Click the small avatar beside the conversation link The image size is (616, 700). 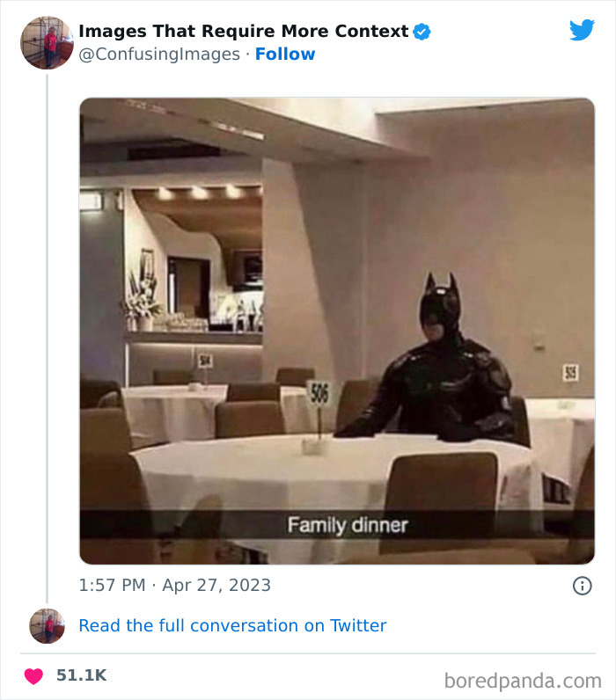click(x=47, y=626)
